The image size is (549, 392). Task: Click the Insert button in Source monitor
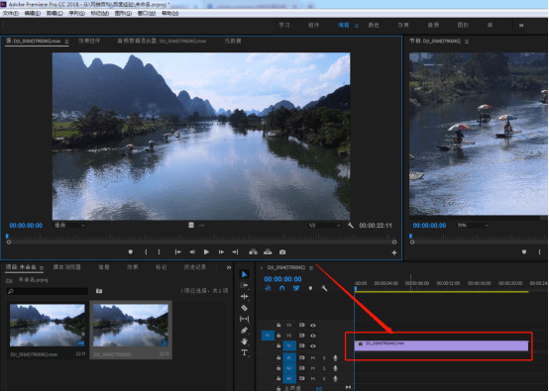coord(253,251)
